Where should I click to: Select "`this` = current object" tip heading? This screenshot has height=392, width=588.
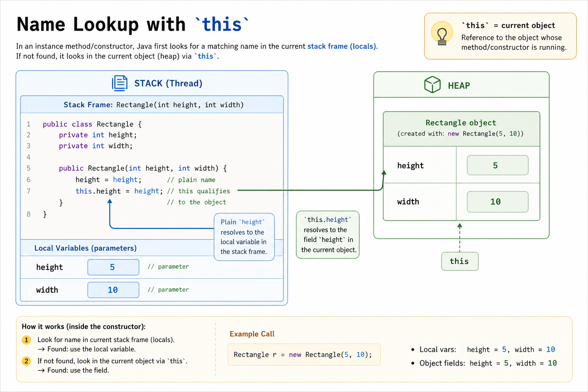[508, 25]
